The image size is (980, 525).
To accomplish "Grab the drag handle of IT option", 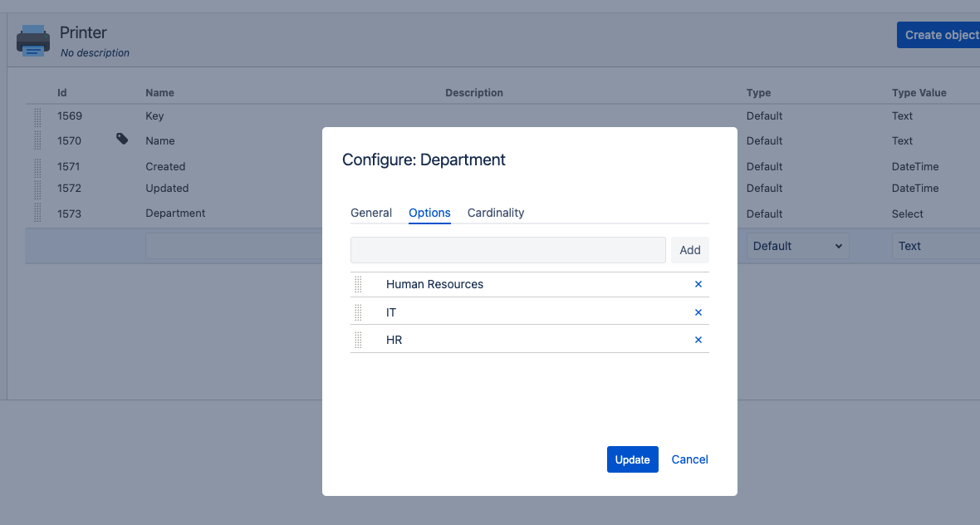I will pyautogui.click(x=358, y=312).
